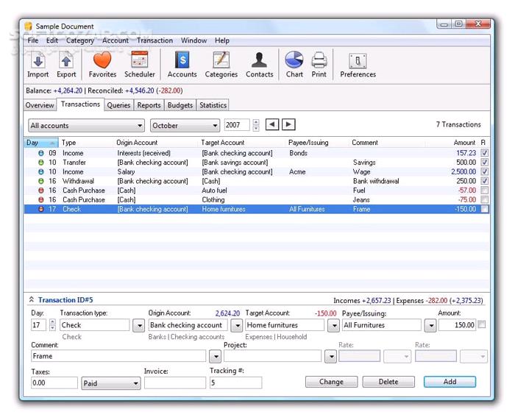Click status icon of Transfer row
This screenshot has width=515, height=420.
[41, 163]
